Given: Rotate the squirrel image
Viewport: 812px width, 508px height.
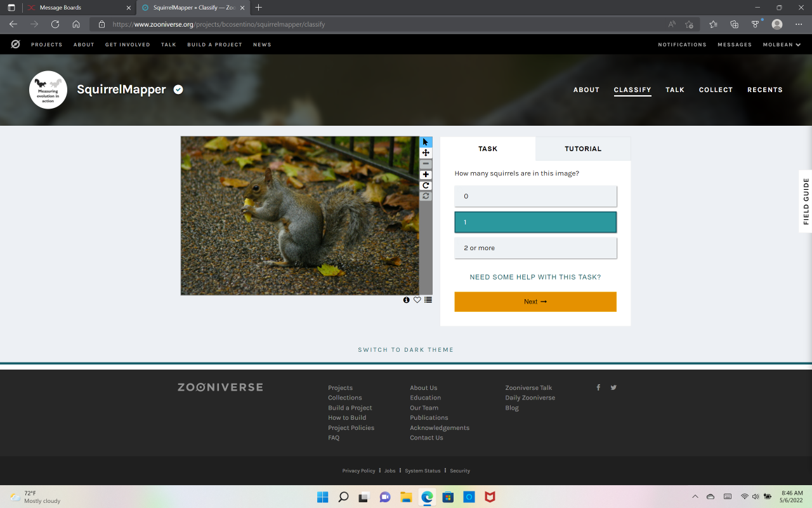Looking at the screenshot, I should tap(426, 185).
